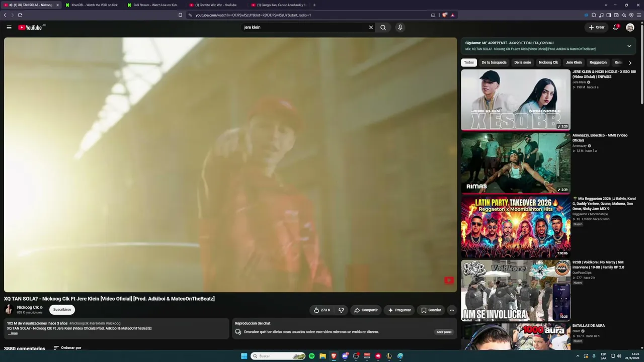Viewport: 644px width, 362px height.
Task: Select the Todos filter chip
Action: tap(469, 62)
